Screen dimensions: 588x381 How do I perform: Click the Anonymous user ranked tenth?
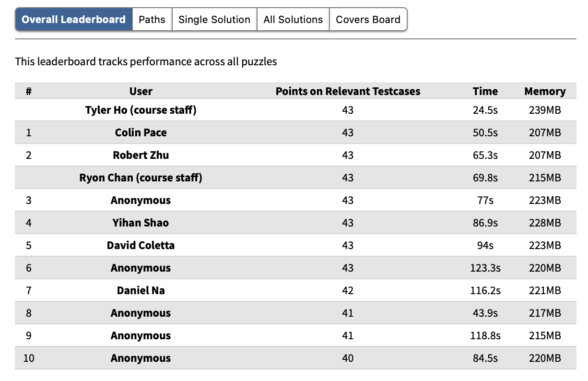(141, 358)
